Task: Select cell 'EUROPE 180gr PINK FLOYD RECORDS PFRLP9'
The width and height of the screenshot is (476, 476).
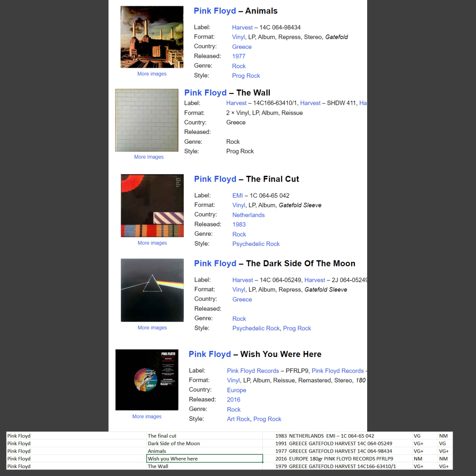Action: coord(350,458)
